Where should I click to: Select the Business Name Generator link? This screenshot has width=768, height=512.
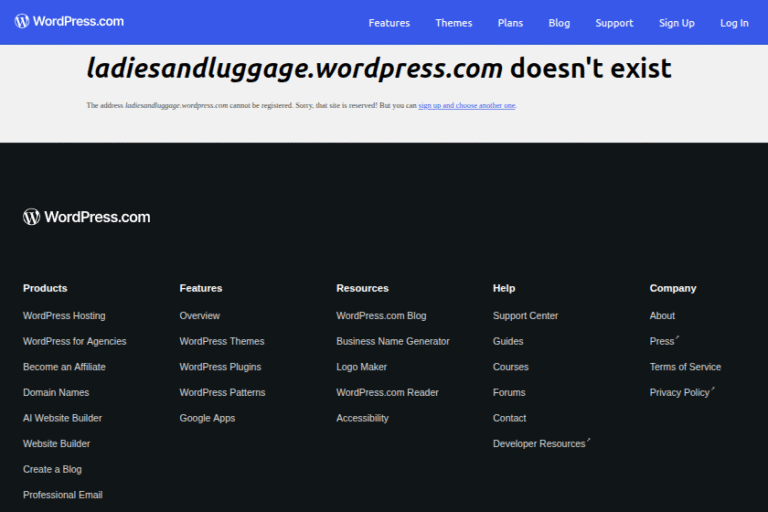pyautogui.click(x=393, y=341)
